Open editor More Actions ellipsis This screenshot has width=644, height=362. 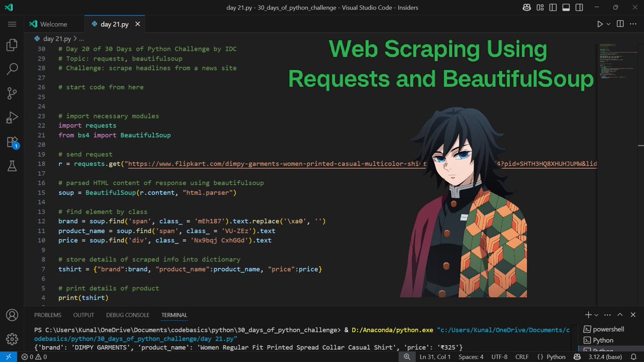click(634, 24)
